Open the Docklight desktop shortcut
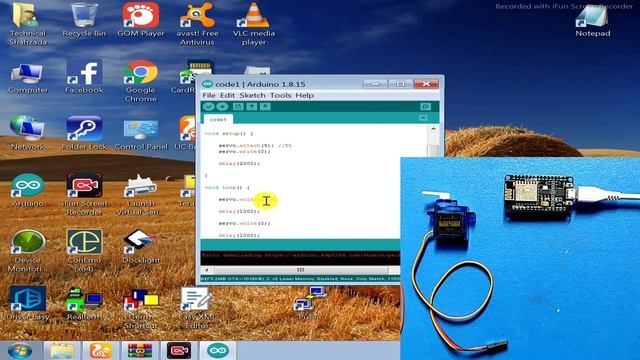The width and height of the screenshot is (640, 360). pos(141,246)
